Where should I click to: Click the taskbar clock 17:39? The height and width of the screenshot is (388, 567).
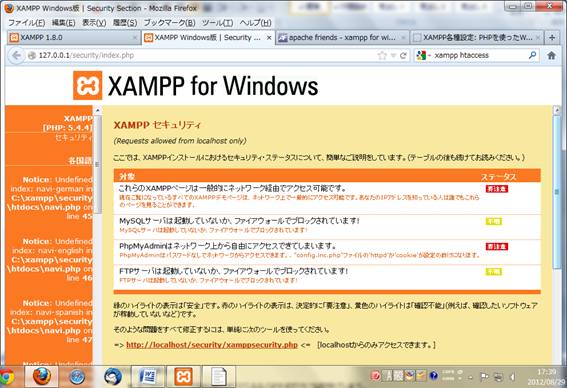click(546, 372)
